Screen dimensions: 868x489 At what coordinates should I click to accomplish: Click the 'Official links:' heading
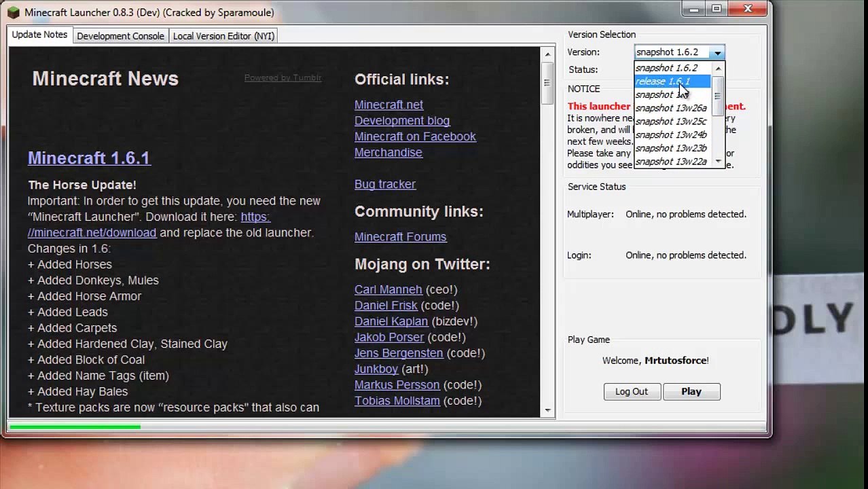coord(402,79)
